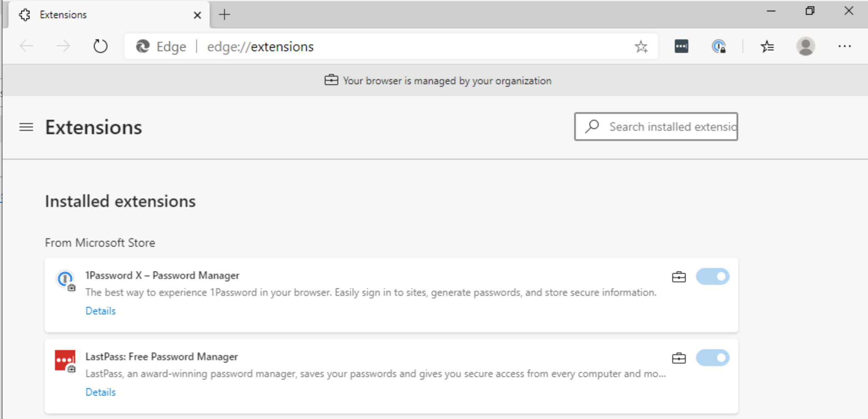Click the managed briefcase icon for 1Password X

coord(679,277)
